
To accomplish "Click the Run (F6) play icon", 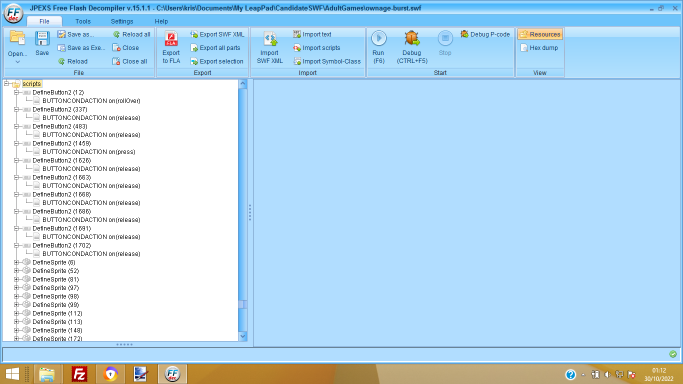I will coord(379,38).
